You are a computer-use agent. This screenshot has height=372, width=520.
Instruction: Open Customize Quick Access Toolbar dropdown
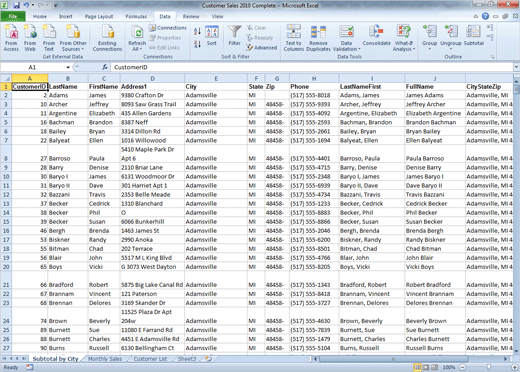click(55, 6)
